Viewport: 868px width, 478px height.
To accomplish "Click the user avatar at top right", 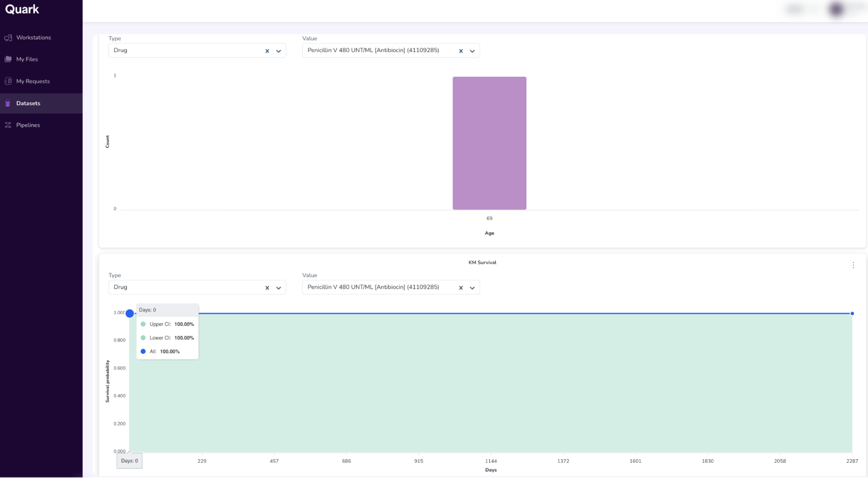I will click(x=836, y=9).
